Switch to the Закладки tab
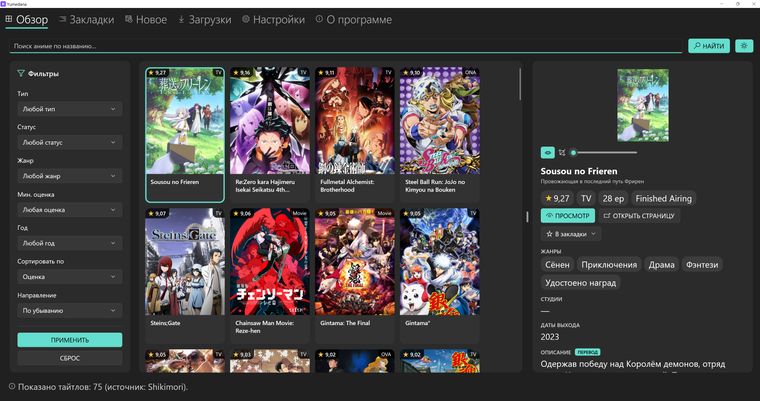 86,20
